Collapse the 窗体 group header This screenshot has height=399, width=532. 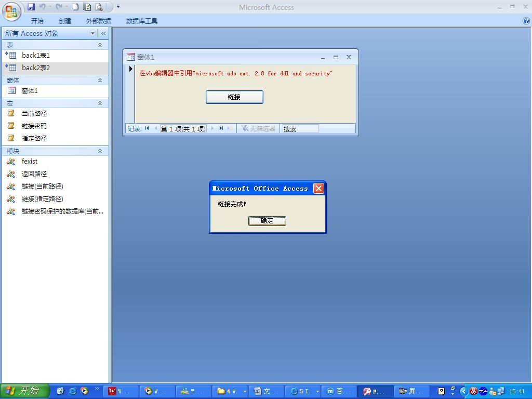coord(100,80)
